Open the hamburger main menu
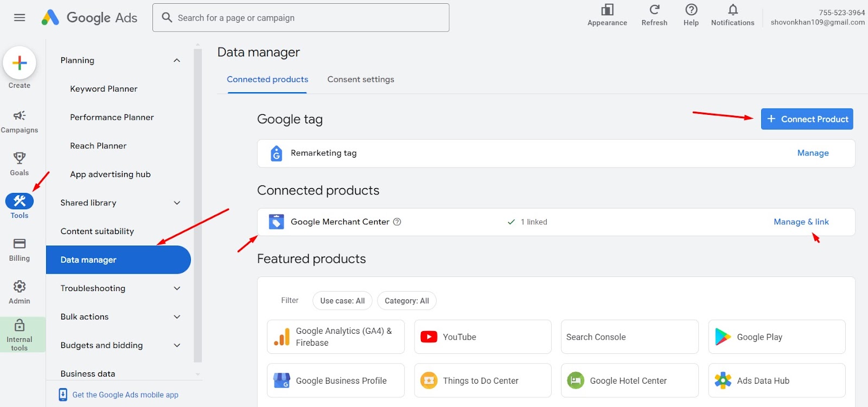The width and height of the screenshot is (868, 407). tap(20, 17)
